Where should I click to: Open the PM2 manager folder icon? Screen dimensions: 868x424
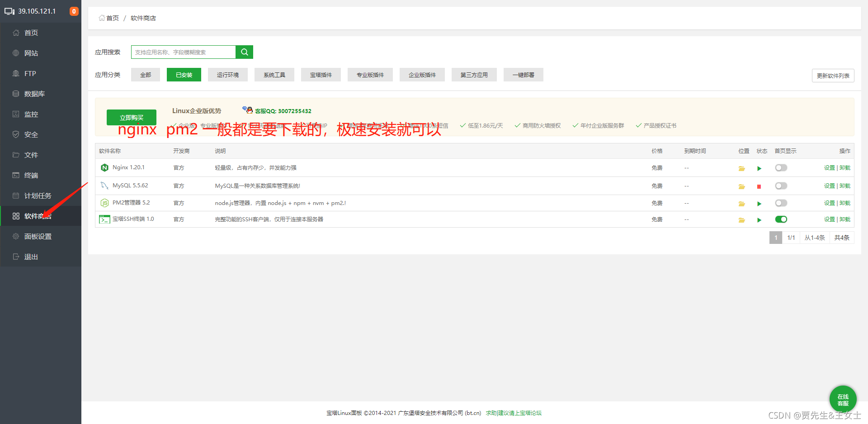(741, 204)
